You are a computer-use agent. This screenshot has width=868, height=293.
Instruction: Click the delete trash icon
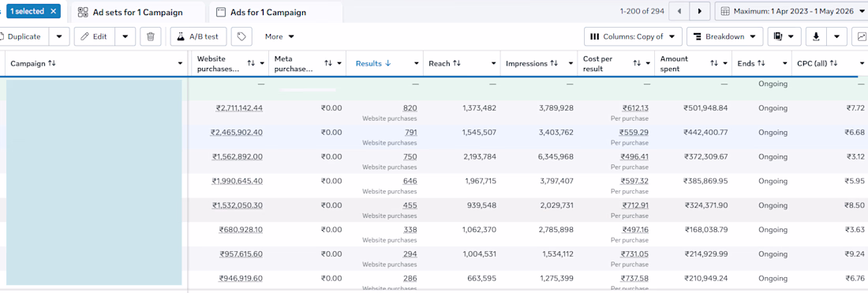click(x=151, y=36)
